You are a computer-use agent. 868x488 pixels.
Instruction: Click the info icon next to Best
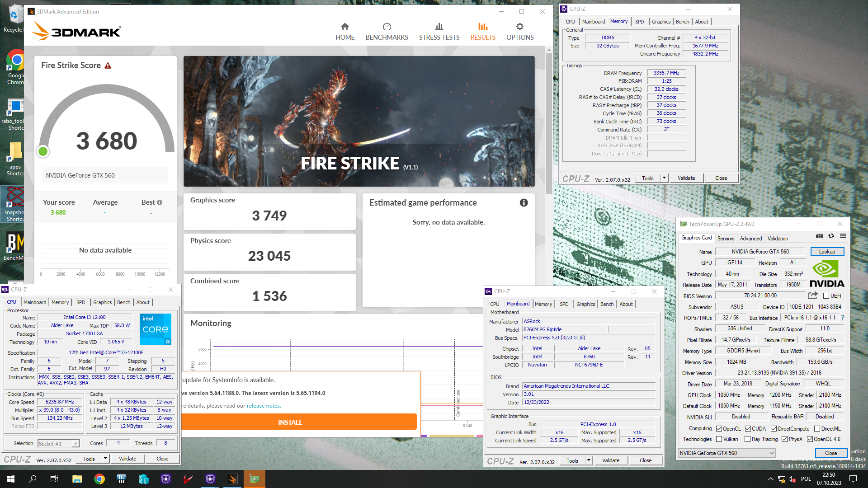coord(160,202)
